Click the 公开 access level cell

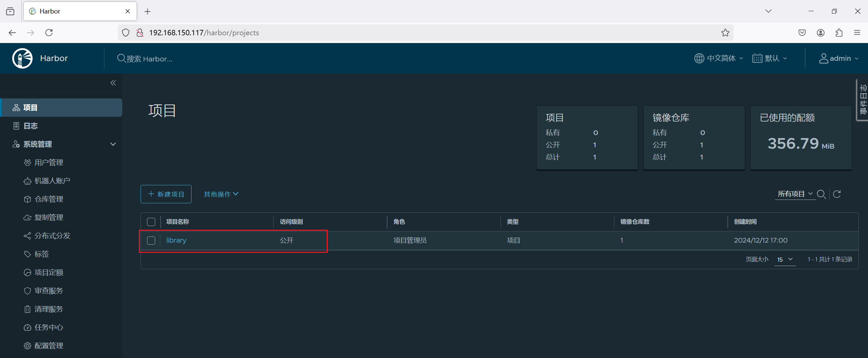tap(287, 240)
